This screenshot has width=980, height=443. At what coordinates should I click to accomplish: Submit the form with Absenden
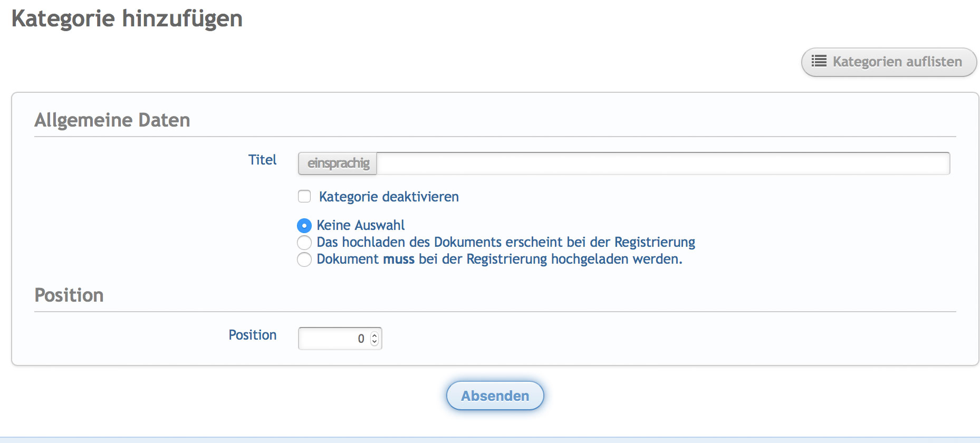[x=495, y=396]
